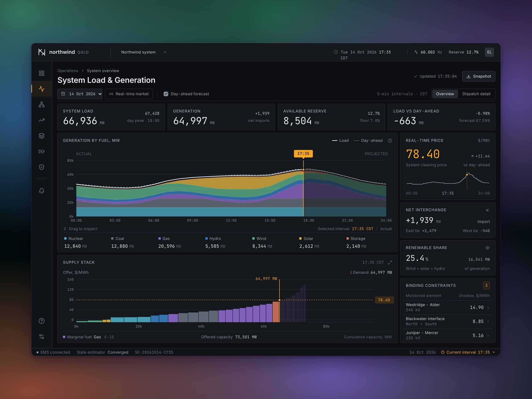Toggle the Day-ahead forecast checkbox
Image resolution: width=532 pixels, height=399 pixels.
coord(166,94)
